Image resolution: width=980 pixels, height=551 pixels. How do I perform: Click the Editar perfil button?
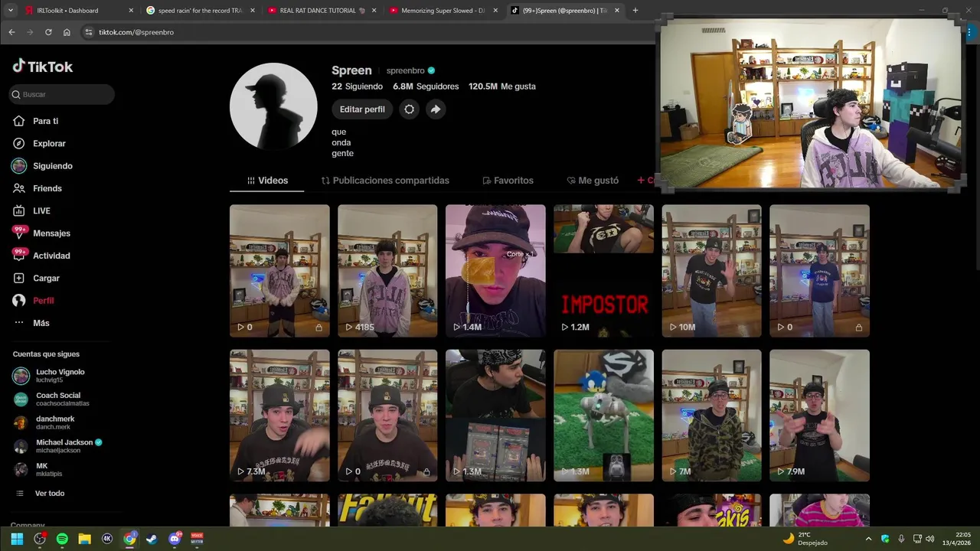pyautogui.click(x=362, y=109)
